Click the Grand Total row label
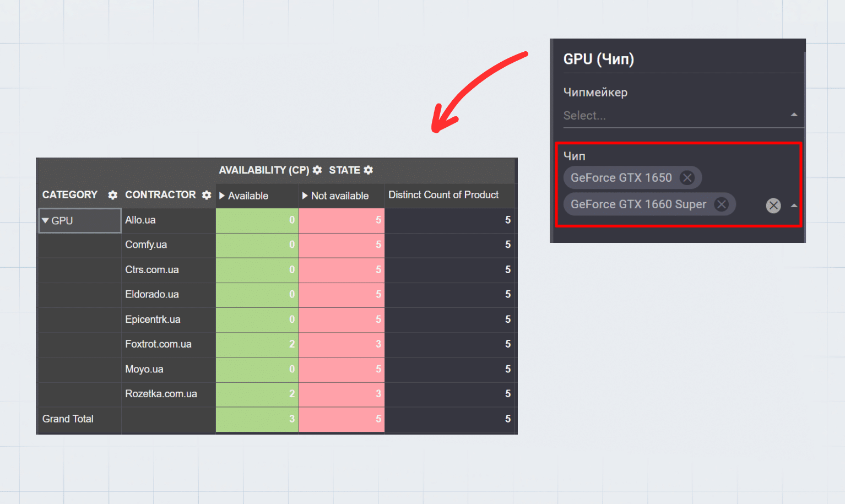The image size is (845, 504). point(68,419)
